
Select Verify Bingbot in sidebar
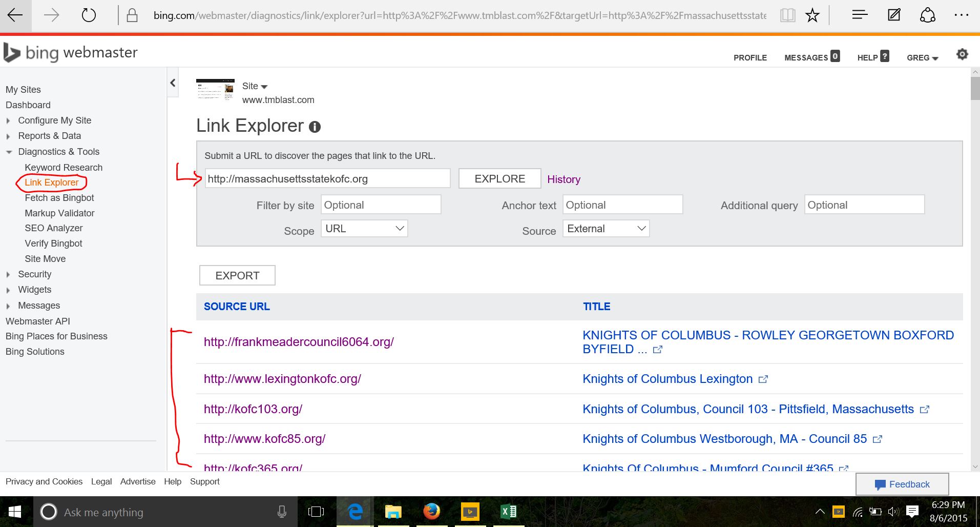point(53,244)
